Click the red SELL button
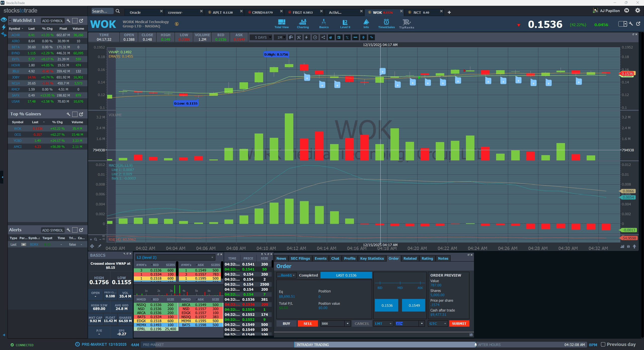 point(307,324)
